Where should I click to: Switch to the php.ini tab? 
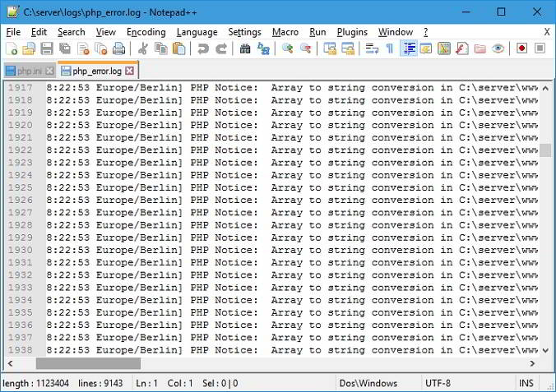pos(30,71)
